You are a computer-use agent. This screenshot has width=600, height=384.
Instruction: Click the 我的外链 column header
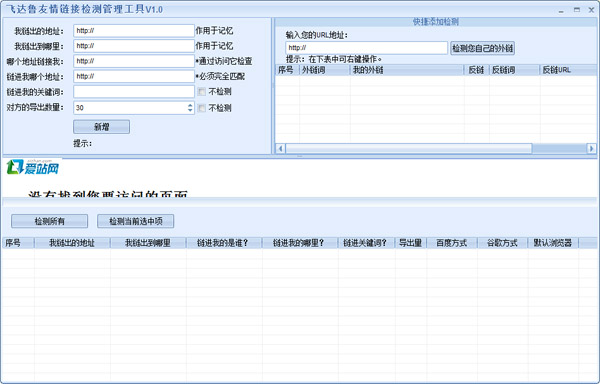[x=407, y=70]
